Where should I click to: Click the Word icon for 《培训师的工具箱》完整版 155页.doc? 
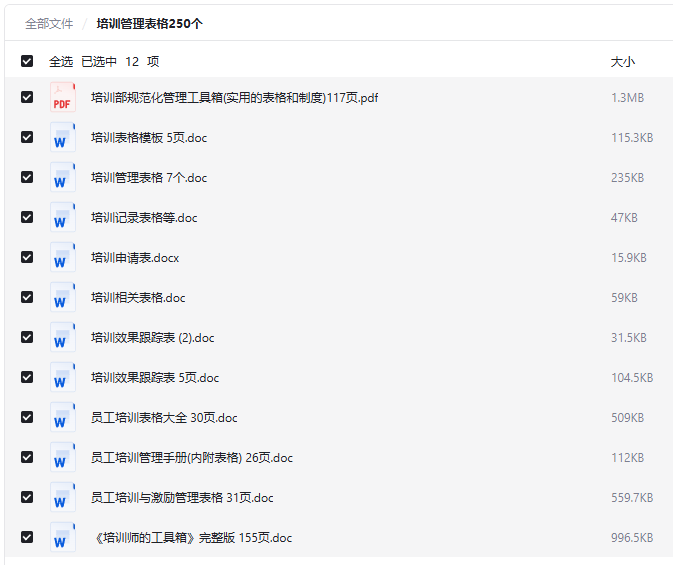point(63,537)
